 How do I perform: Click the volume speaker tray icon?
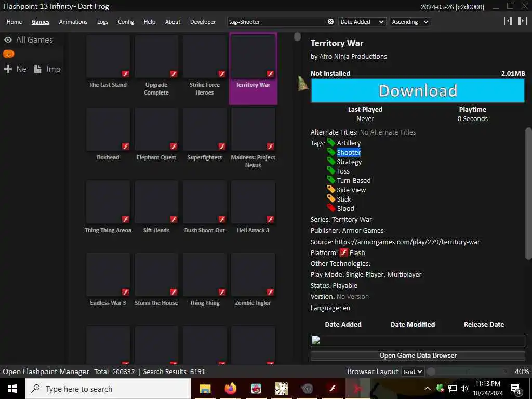coord(464,389)
